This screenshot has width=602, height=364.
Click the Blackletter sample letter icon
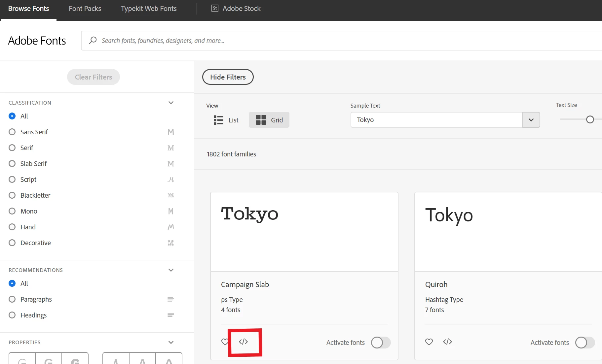pos(171,195)
